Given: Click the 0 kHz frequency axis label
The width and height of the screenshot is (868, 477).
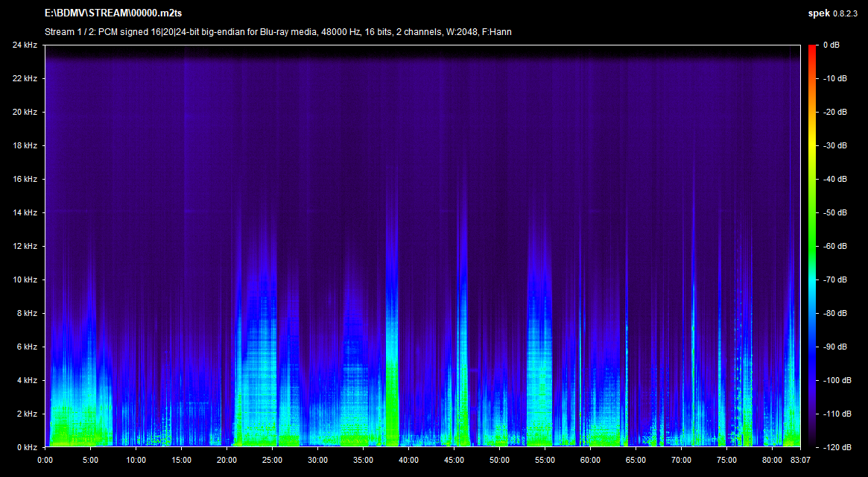Looking at the screenshot, I should [x=27, y=447].
